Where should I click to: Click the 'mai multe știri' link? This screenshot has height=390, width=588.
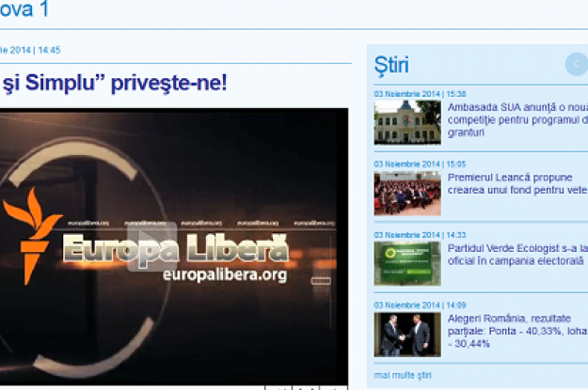coord(403,375)
